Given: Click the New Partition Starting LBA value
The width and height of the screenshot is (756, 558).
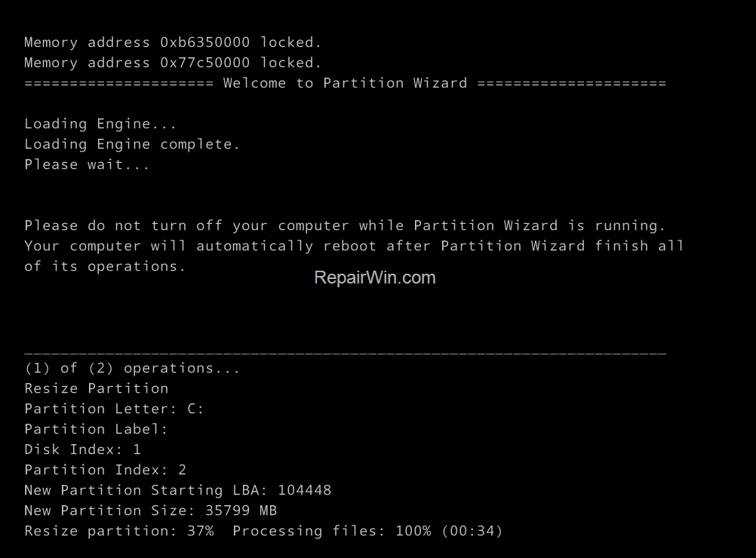Looking at the screenshot, I should tap(304, 490).
